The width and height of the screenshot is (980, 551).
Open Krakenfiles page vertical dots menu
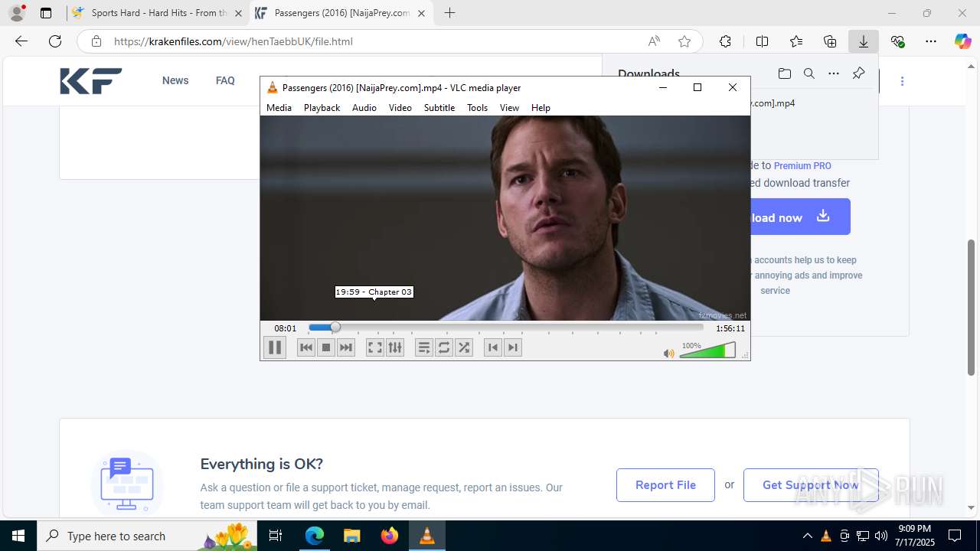coord(902,80)
